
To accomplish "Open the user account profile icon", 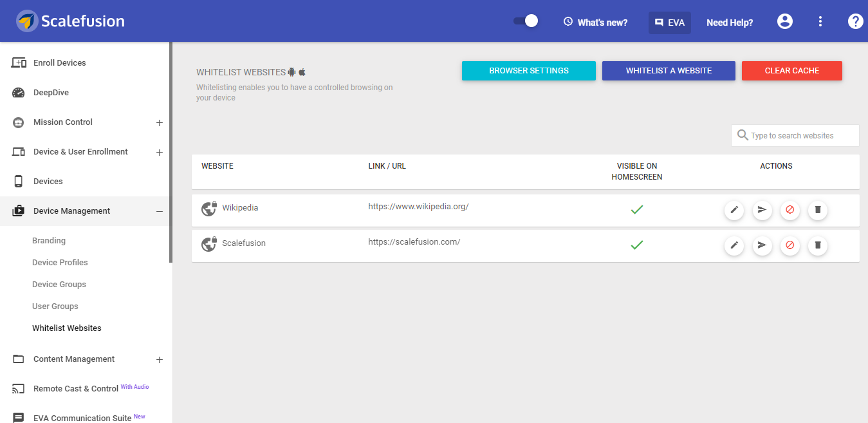I will [x=785, y=21].
